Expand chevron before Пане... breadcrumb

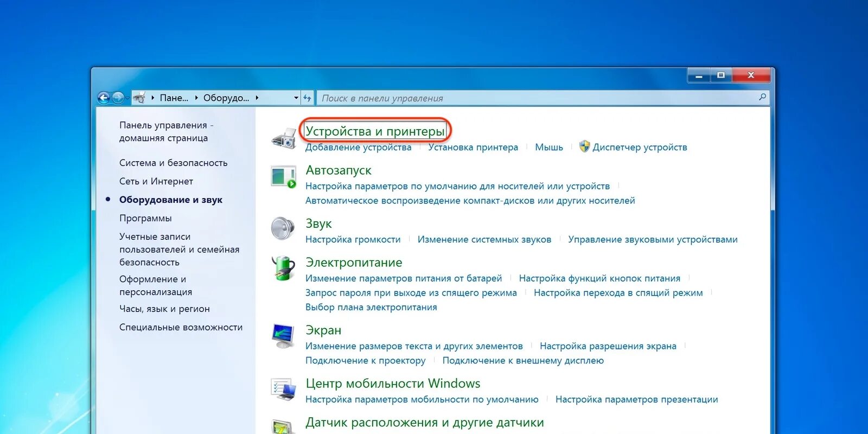[x=153, y=98]
